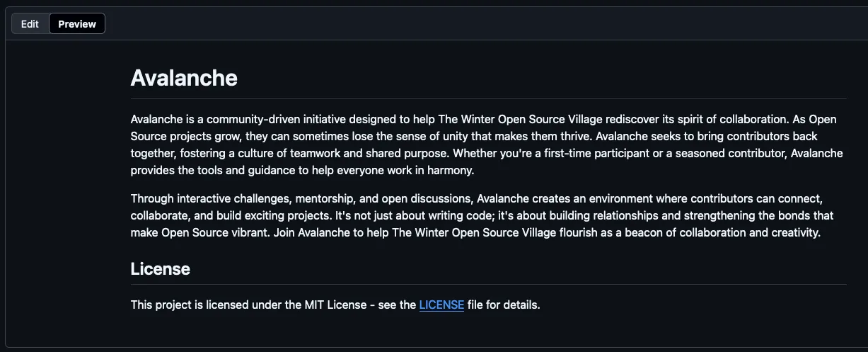Click the text "file for details."
Image resolution: width=868 pixels, height=352 pixels.
coord(504,305)
